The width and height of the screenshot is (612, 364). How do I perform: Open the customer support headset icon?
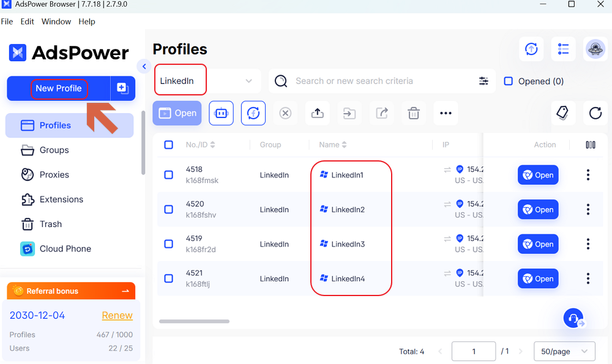[x=573, y=318]
